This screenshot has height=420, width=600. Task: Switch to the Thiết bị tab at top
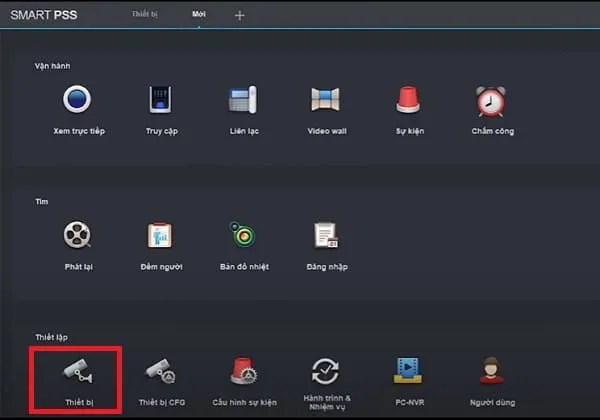tap(147, 15)
